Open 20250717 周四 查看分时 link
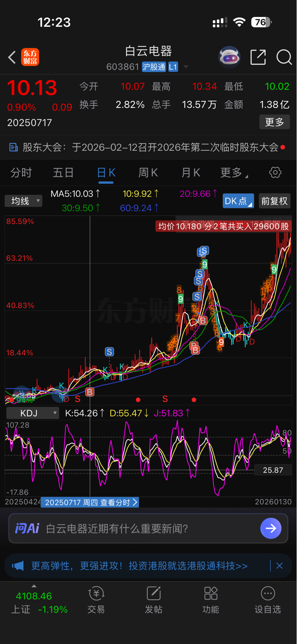This screenshot has height=644, width=297. point(90,502)
